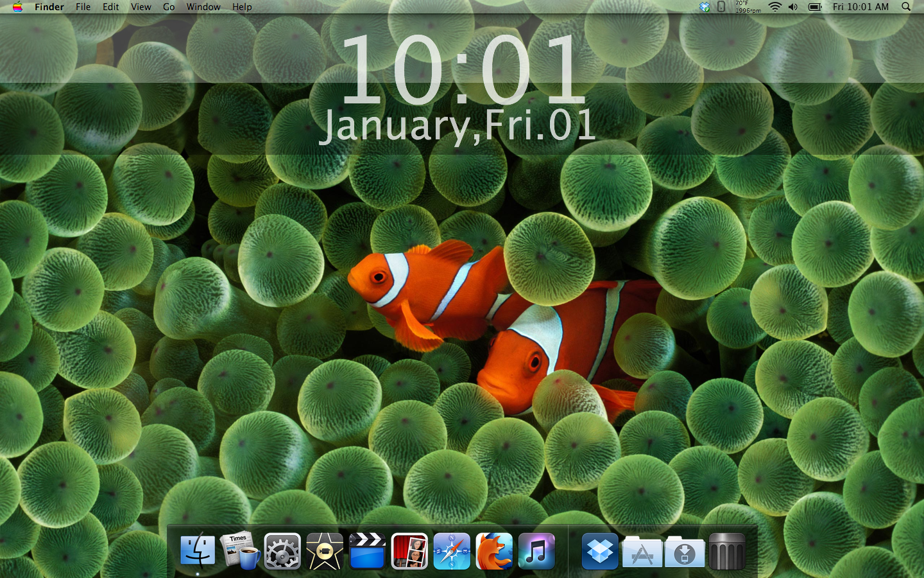Open the Edit menu
This screenshot has width=924, height=578.
pos(111,7)
